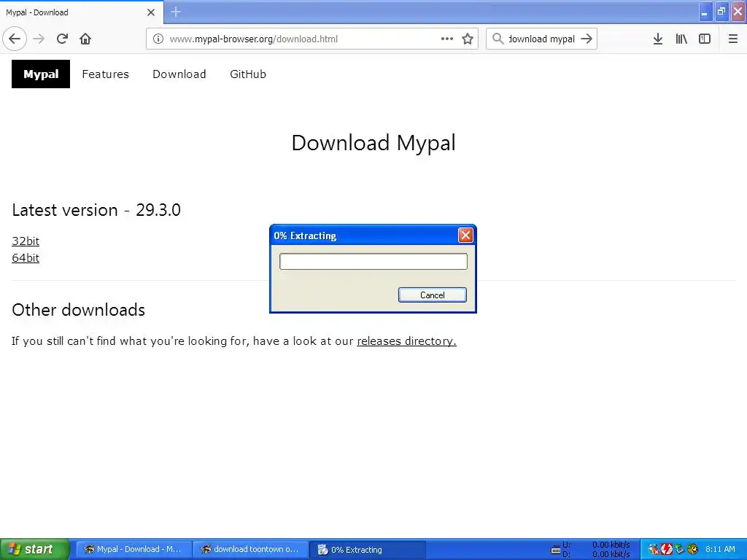Go back using the back arrow
This screenshot has height=560, width=747.
pyautogui.click(x=15, y=39)
